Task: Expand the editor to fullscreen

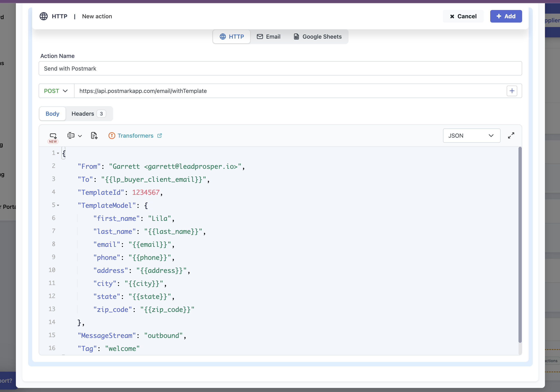Action: [511, 135]
